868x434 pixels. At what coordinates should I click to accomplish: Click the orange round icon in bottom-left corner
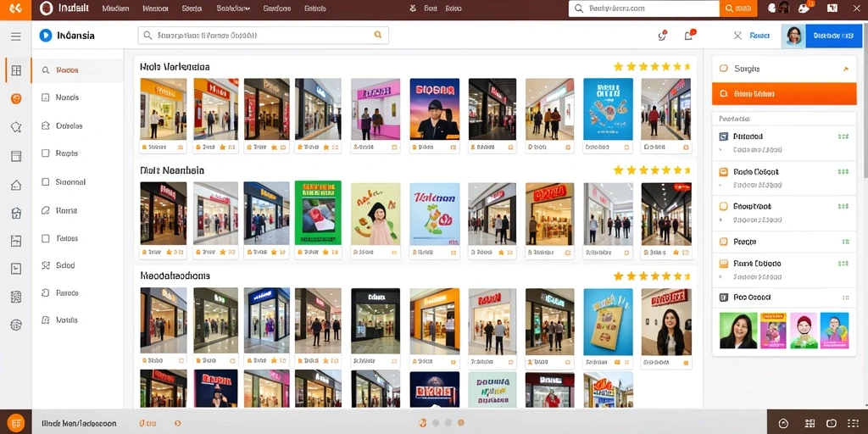[x=16, y=424]
